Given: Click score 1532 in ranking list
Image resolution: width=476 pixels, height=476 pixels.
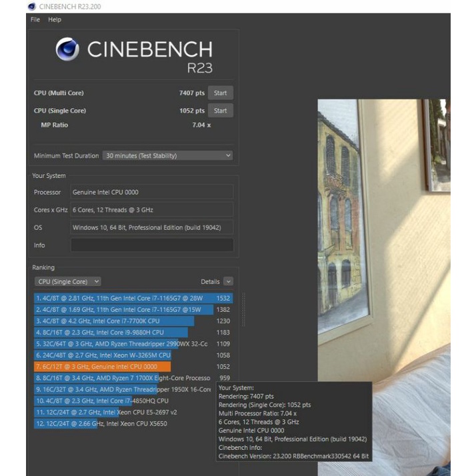Looking at the screenshot, I should coord(223,298).
